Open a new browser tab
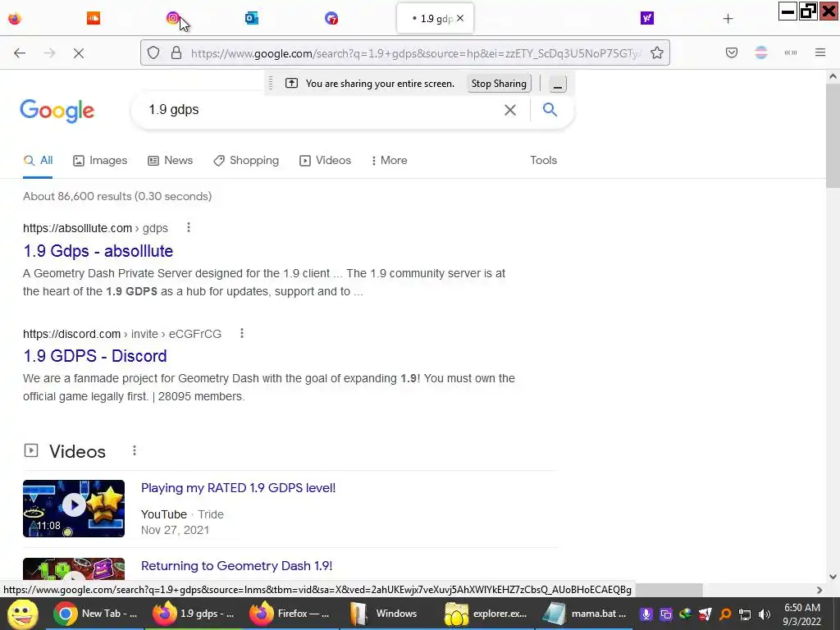The width and height of the screenshot is (840, 630). 728,19
